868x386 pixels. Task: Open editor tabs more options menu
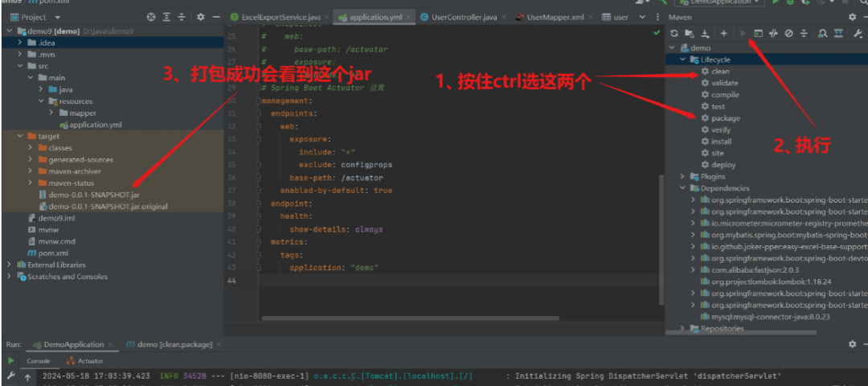click(x=657, y=17)
